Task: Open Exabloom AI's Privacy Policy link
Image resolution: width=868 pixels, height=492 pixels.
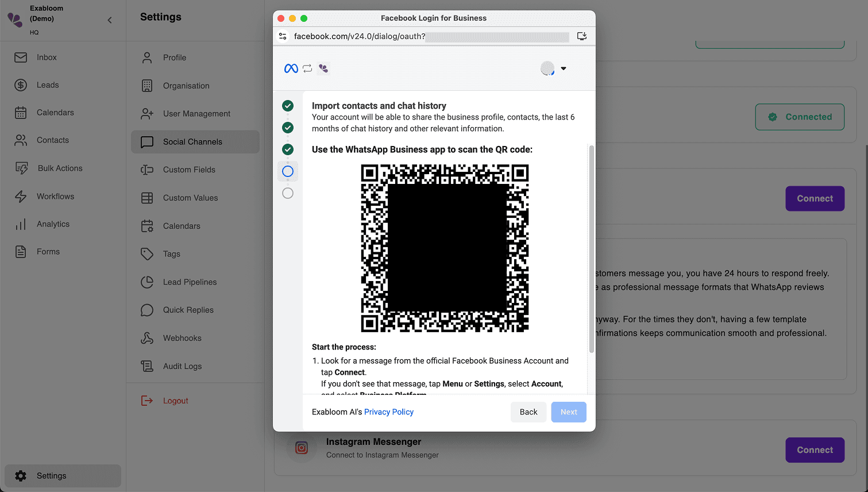Action: [x=389, y=412]
